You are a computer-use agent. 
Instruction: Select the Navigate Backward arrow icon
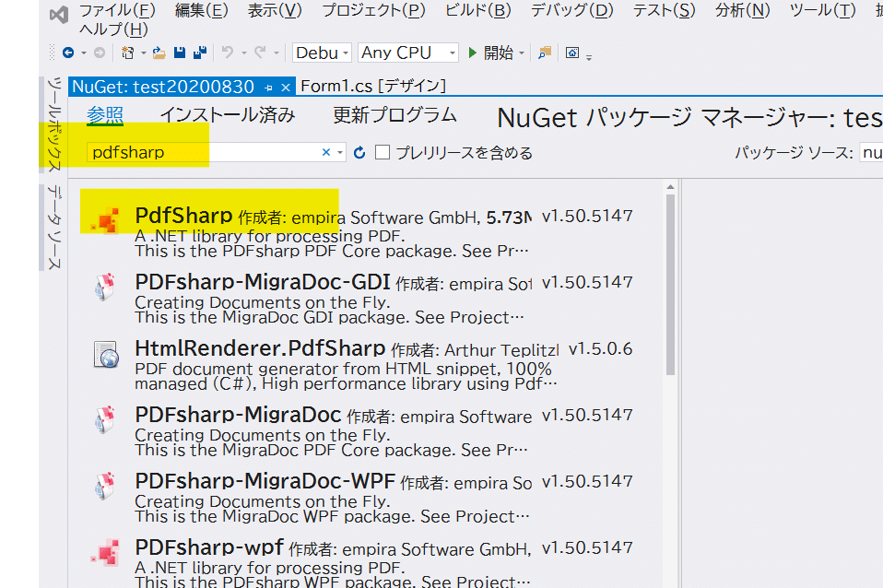(x=67, y=53)
